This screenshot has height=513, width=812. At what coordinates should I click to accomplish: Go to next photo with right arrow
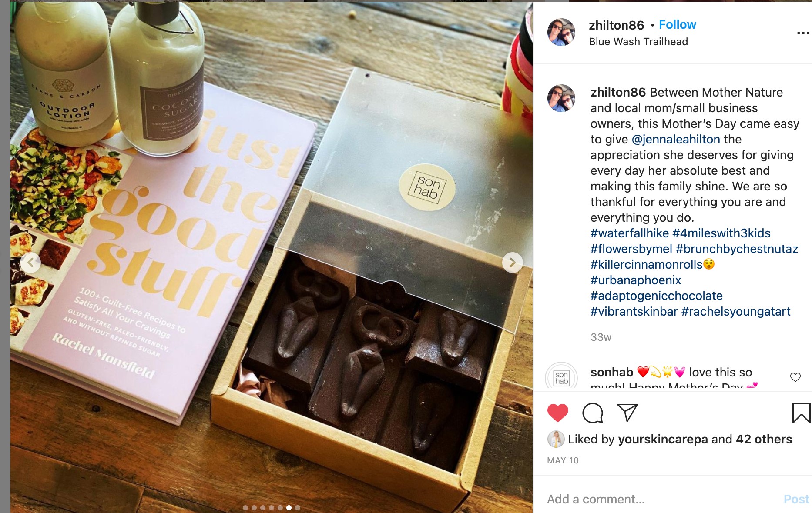[513, 263]
